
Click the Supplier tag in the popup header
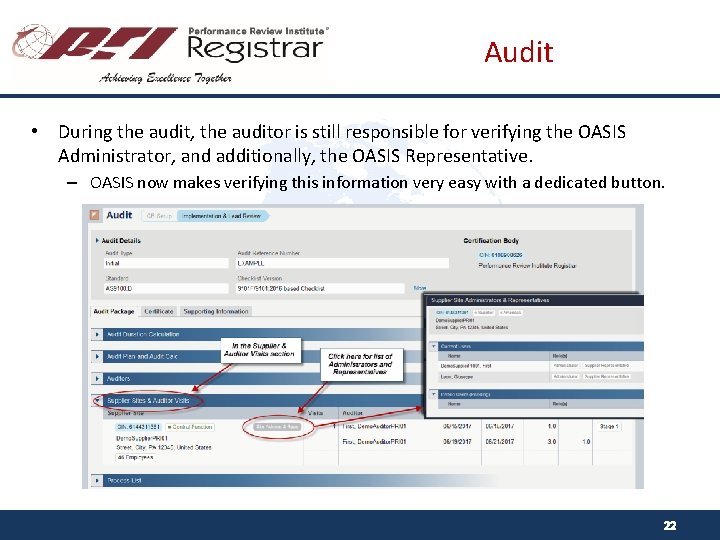484,312
